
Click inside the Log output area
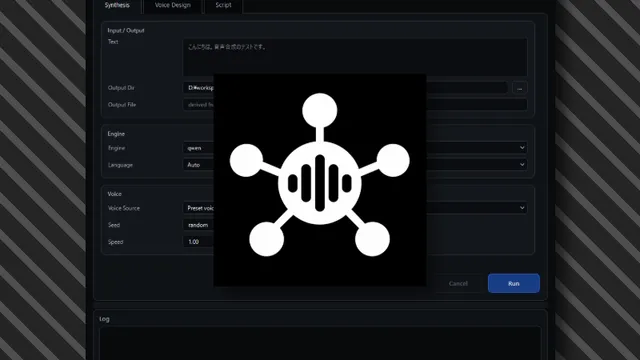point(320,343)
